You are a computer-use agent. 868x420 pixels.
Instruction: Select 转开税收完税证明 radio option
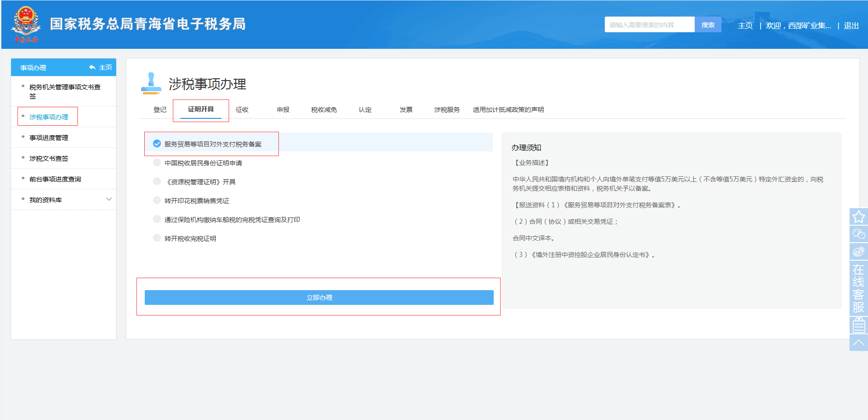click(x=157, y=238)
